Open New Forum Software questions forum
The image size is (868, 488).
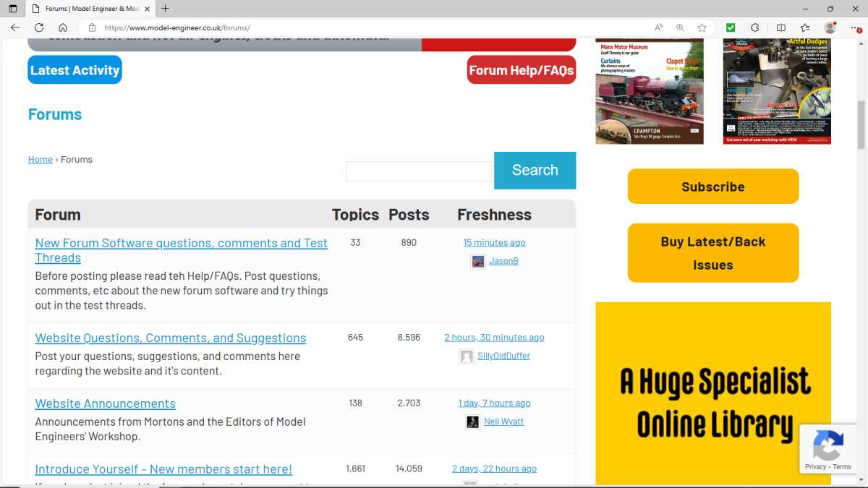coord(181,250)
